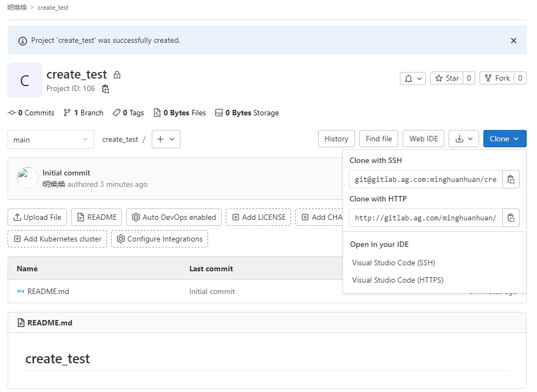Screen dimensions: 537x392
Task: Select Visual Studio Code (HTTPS) option
Action: point(397,280)
